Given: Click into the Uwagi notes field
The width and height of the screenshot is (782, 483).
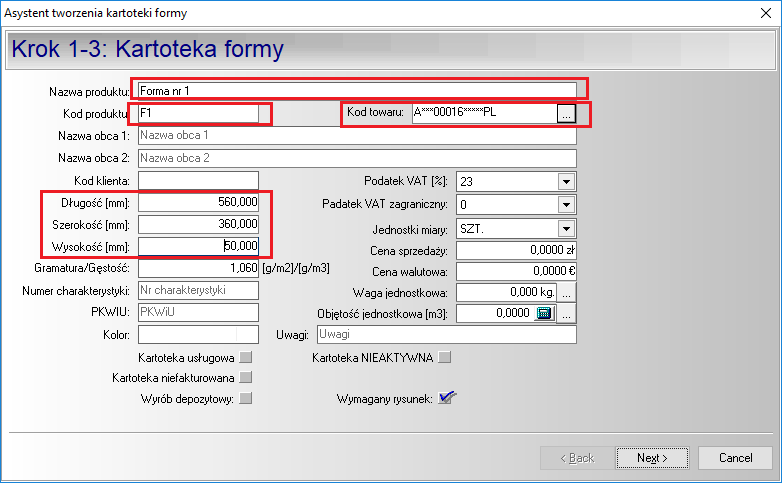Looking at the screenshot, I should (446, 335).
